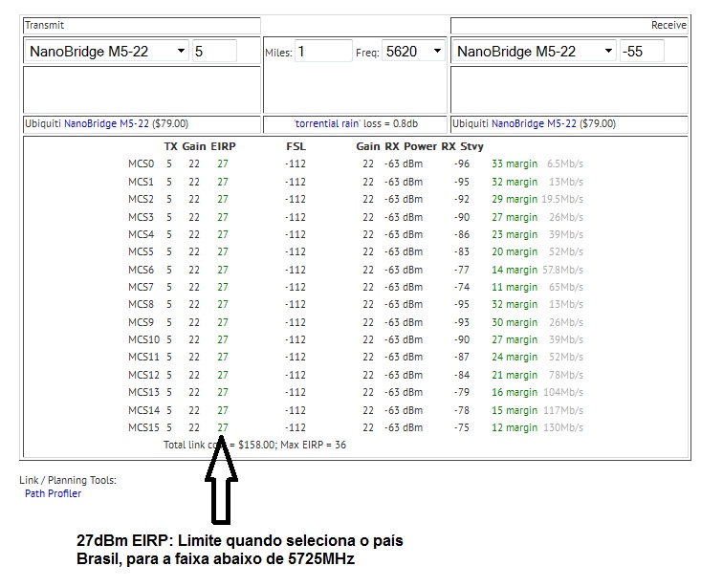The width and height of the screenshot is (701, 588).
Task: Click the empty receive notes area
Action: (569, 90)
